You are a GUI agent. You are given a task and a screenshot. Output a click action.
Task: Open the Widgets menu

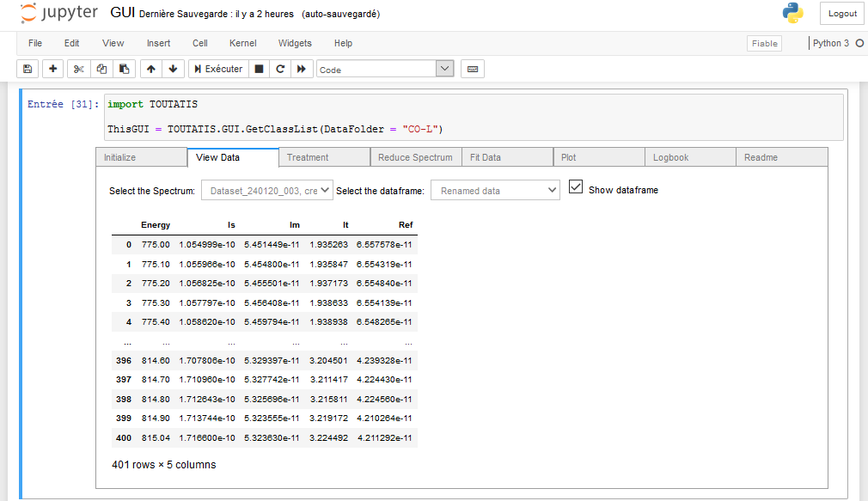(x=295, y=43)
